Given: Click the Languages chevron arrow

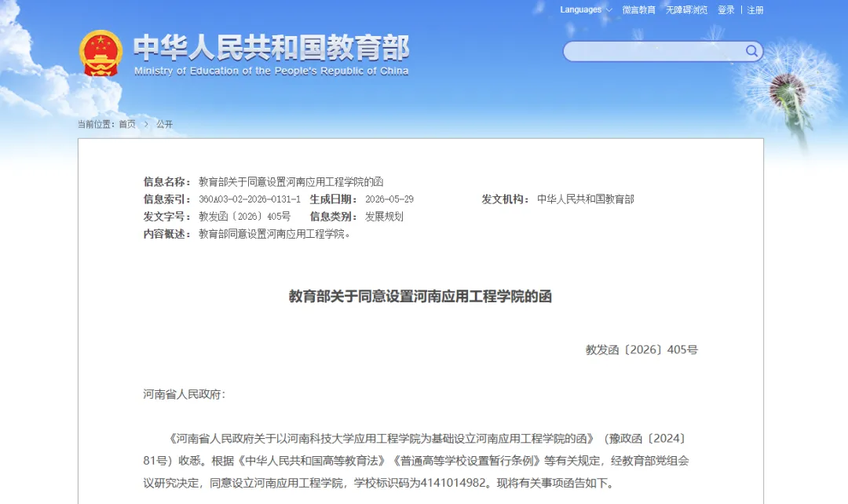Looking at the screenshot, I should coord(609,9).
